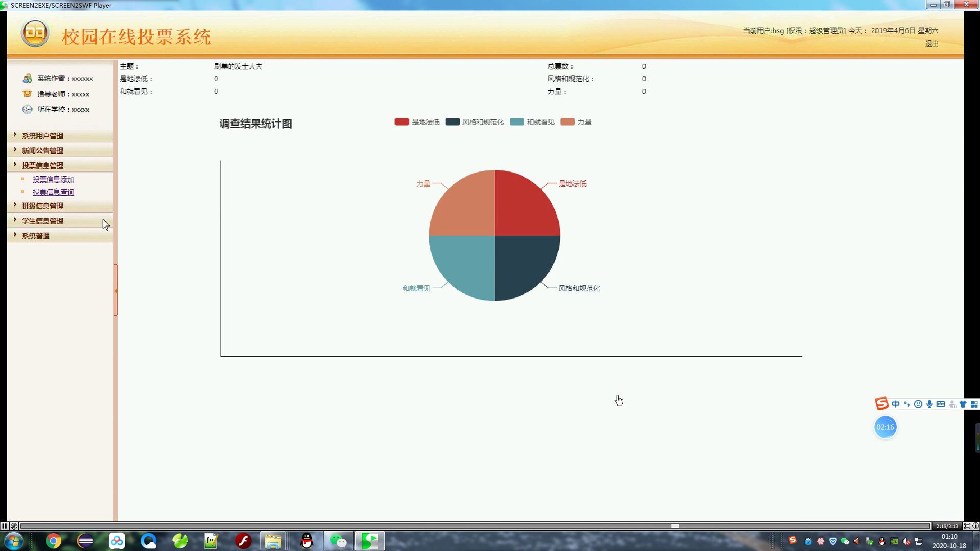This screenshot has height=551, width=980.
Task: Click the 指导老师 instructor icon
Action: (27, 94)
